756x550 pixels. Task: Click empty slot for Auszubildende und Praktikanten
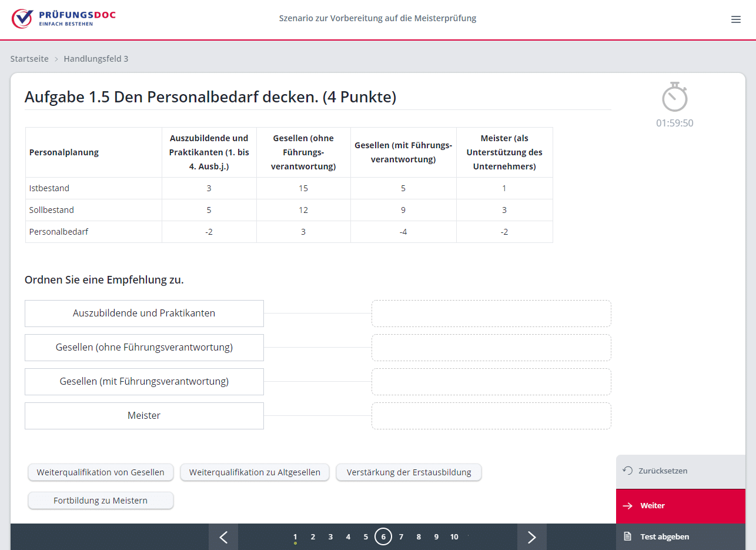click(x=491, y=314)
